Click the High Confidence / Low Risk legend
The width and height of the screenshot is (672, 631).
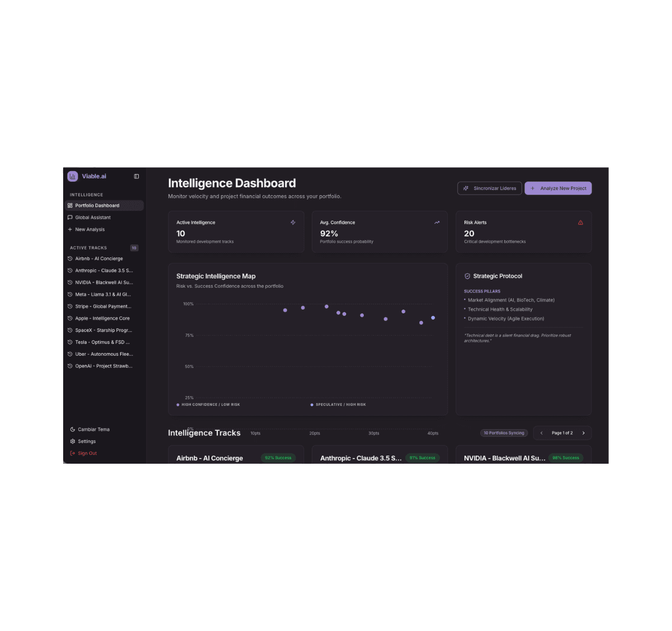(208, 404)
